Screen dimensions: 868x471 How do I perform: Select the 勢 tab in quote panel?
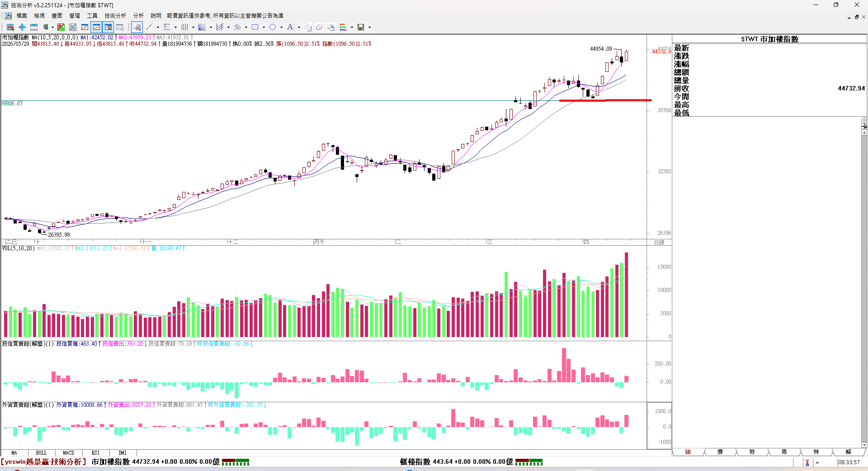click(752, 452)
